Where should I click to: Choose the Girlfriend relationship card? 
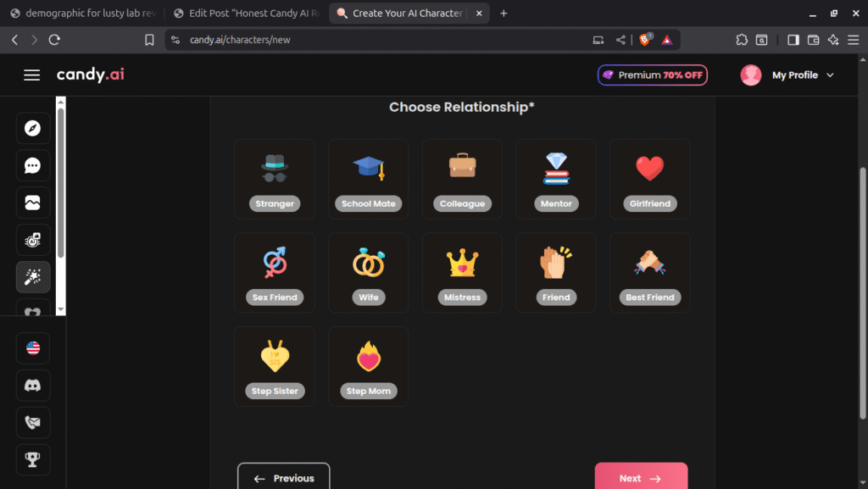click(650, 179)
